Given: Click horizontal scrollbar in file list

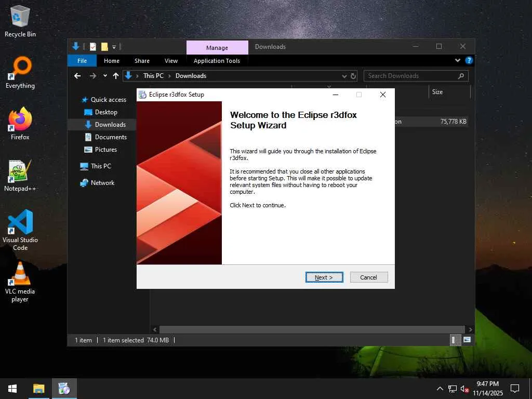Looking at the screenshot, I should click(312, 329).
